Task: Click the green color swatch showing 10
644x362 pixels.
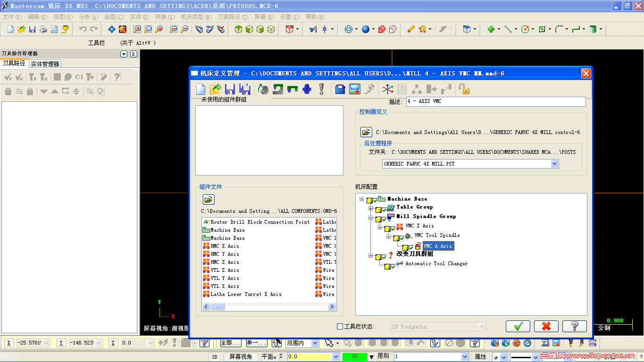Action: coord(354,357)
